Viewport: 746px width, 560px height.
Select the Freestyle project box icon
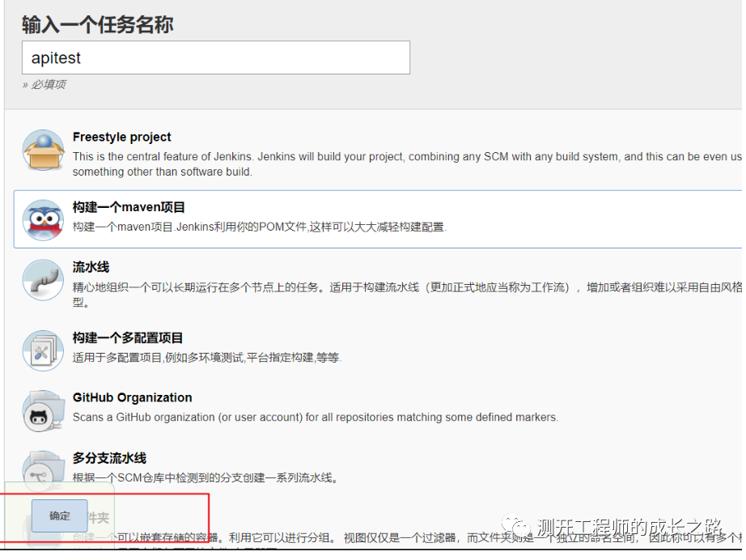coord(44,151)
